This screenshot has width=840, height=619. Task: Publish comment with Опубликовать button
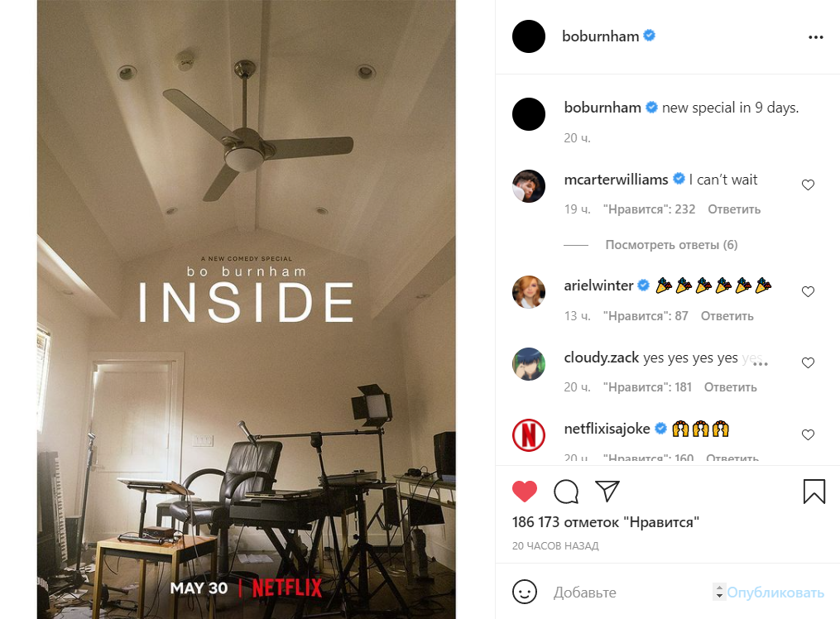tap(775, 593)
